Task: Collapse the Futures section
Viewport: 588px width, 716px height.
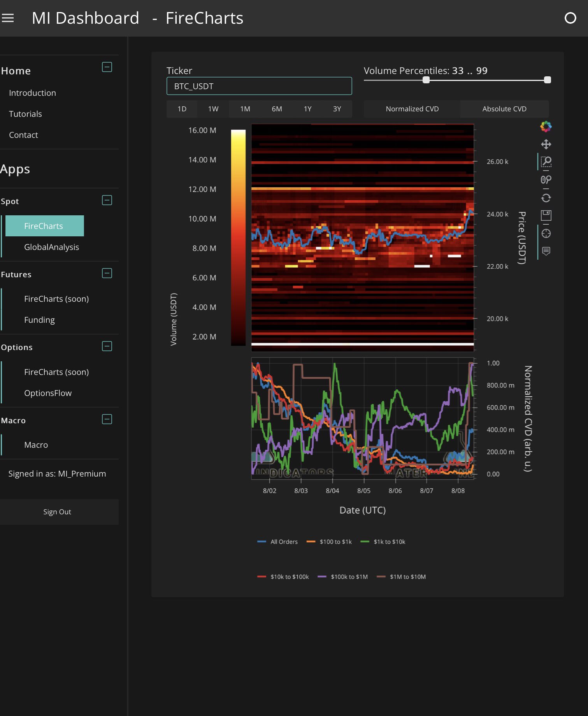Action: tap(107, 273)
